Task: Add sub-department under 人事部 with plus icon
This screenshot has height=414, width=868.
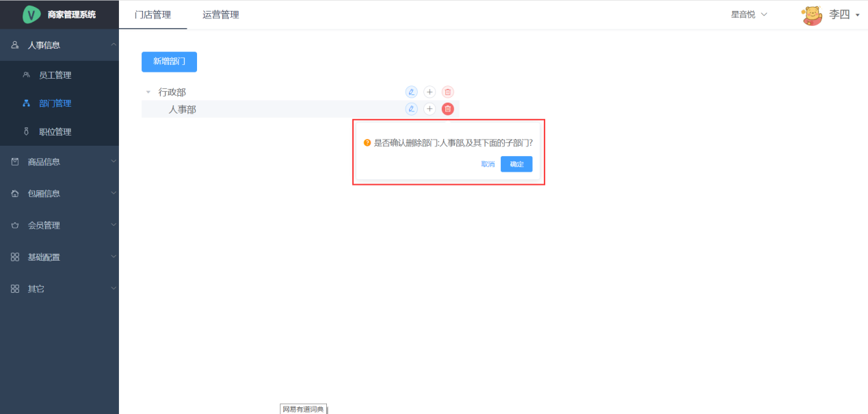Action: [x=430, y=109]
